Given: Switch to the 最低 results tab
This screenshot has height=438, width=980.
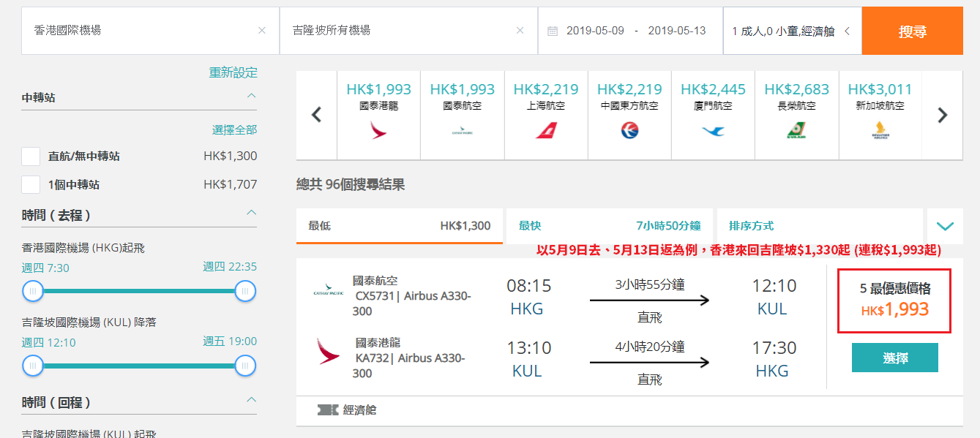Looking at the screenshot, I should click(400, 226).
